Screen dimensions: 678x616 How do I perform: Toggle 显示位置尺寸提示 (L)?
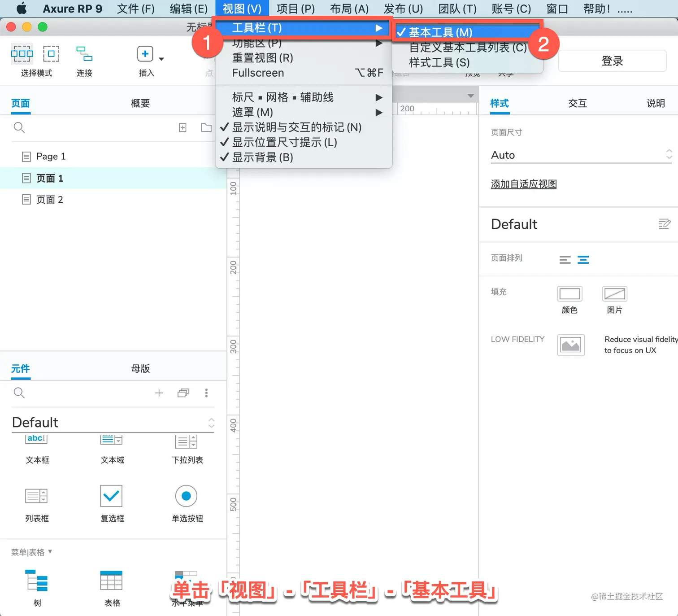coord(304,142)
